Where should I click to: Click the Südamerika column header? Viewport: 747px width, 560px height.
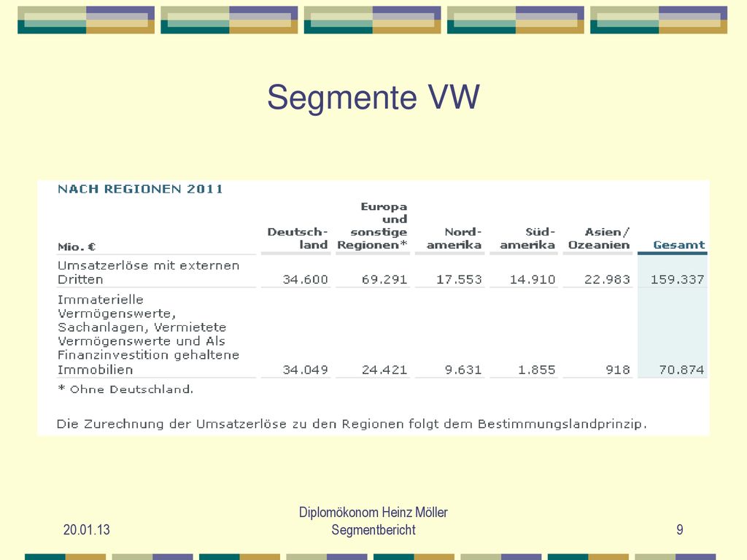(527, 238)
